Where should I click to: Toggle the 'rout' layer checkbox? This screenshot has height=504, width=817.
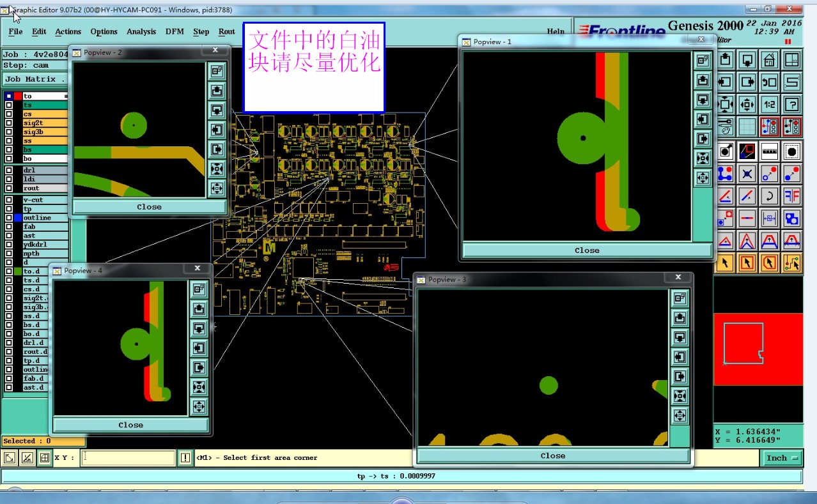coord(9,188)
